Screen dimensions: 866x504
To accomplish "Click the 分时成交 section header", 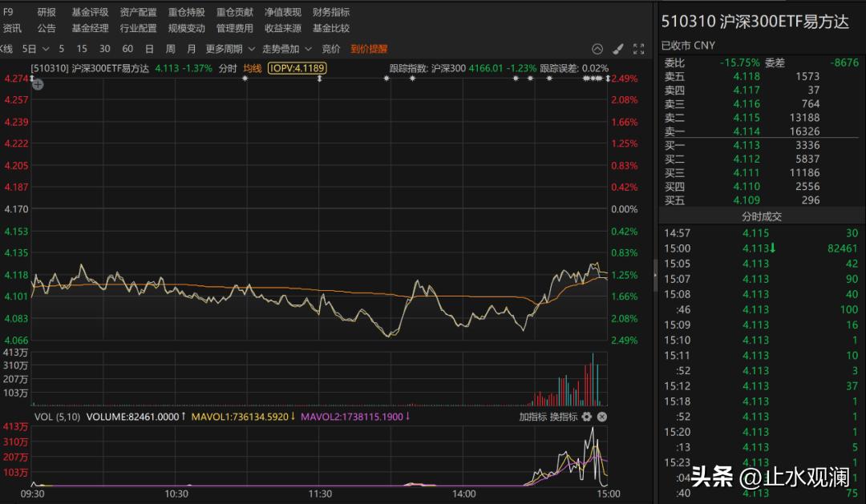I will (x=762, y=216).
